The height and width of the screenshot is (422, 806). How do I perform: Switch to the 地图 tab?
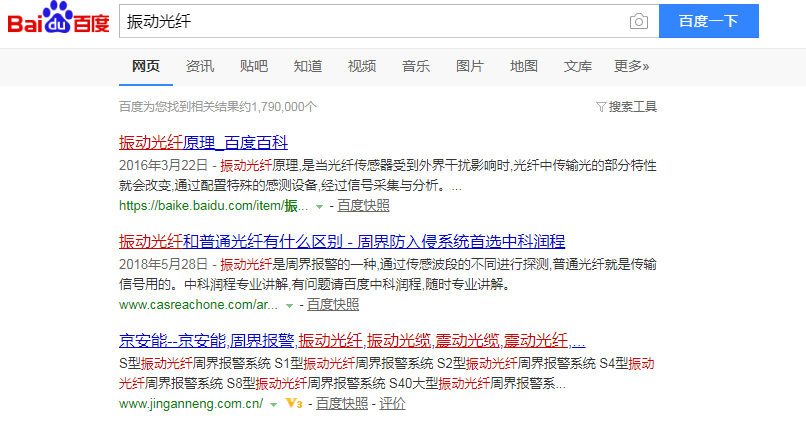pos(523,66)
